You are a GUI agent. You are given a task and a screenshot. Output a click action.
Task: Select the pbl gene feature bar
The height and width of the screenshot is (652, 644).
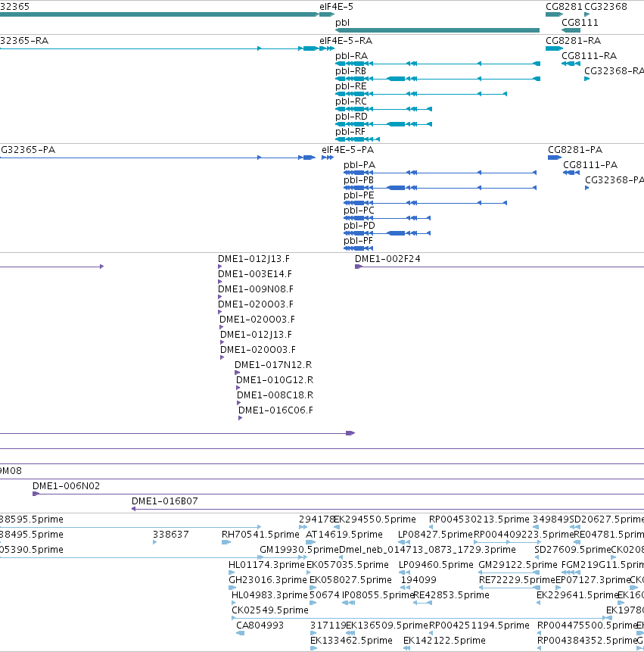437,30
